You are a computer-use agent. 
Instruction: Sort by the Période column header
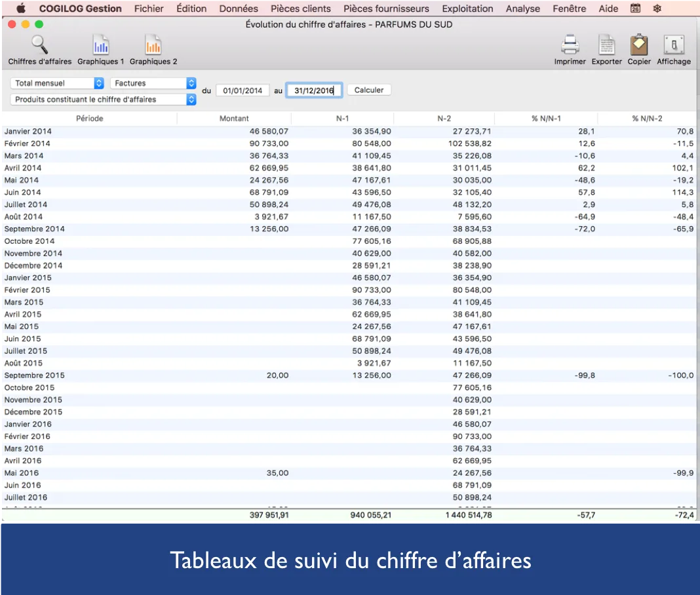pos(89,119)
